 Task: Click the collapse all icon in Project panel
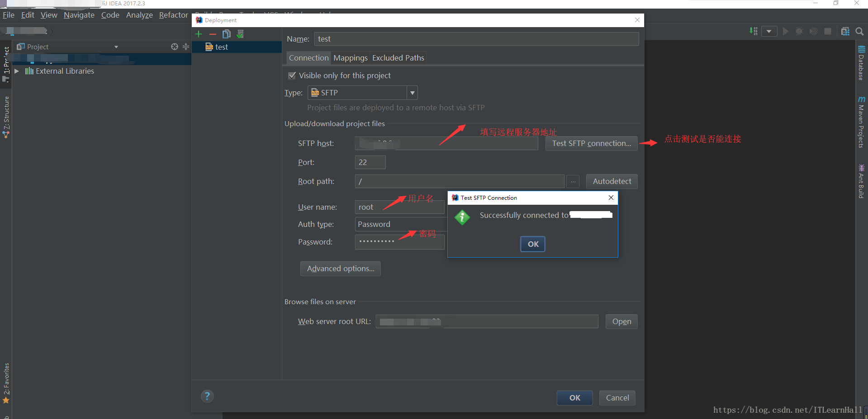[186, 47]
